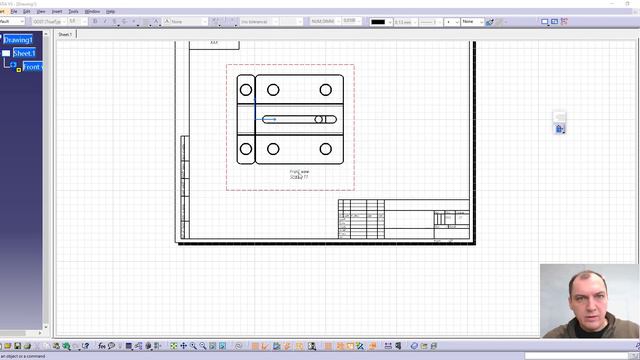Select Drawing1 in the specification tree
Viewport: 640px width, 360px height.
[18, 40]
